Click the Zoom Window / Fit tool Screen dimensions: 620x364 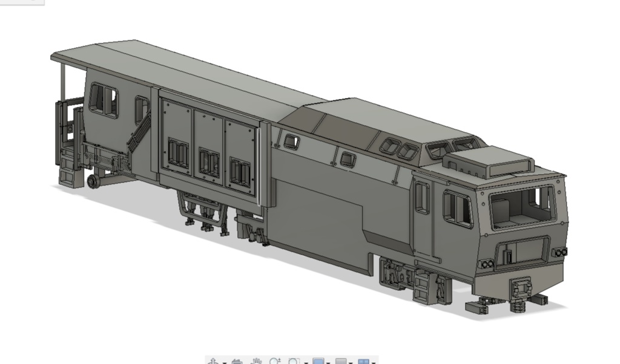(x=294, y=361)
